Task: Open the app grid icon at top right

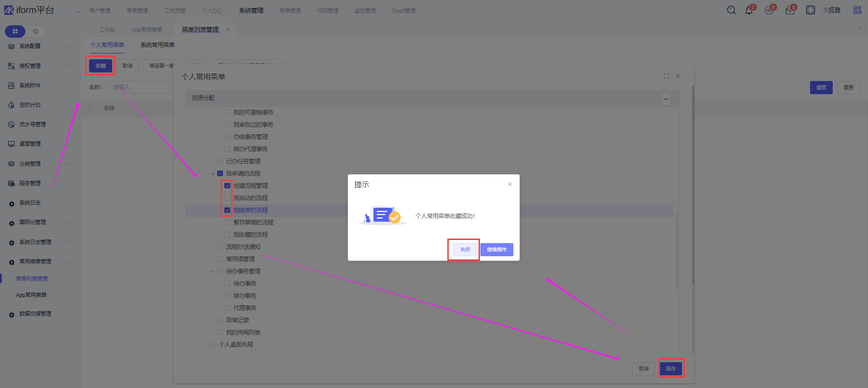Action: [857, 10]
